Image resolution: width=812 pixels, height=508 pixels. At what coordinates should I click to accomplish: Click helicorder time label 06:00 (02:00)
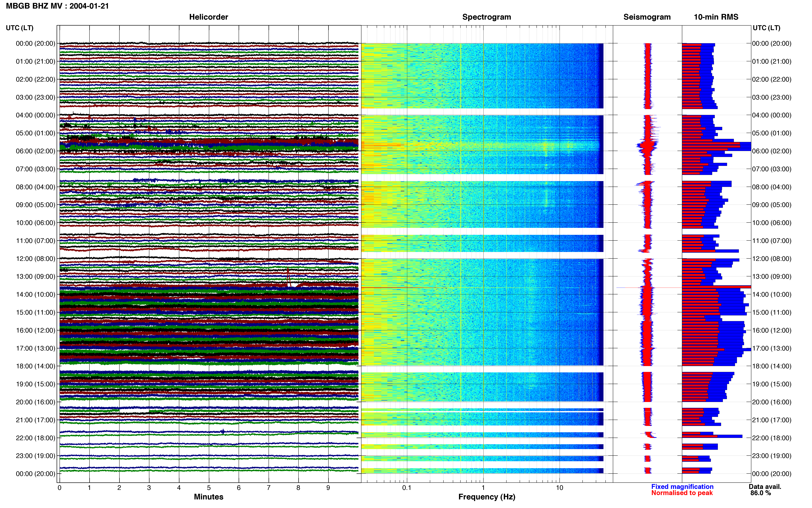click(36, 151)
